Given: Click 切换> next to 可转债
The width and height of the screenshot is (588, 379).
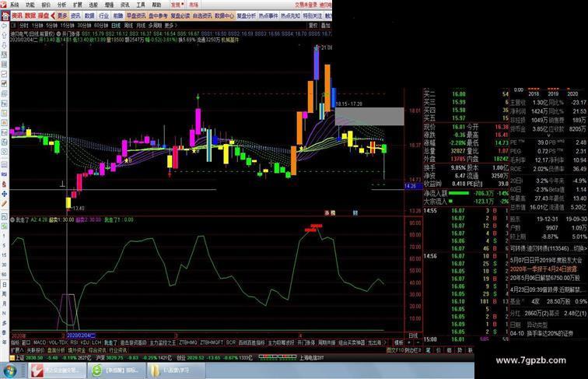Looking at the screenshot, I should [x=580, y=248].
